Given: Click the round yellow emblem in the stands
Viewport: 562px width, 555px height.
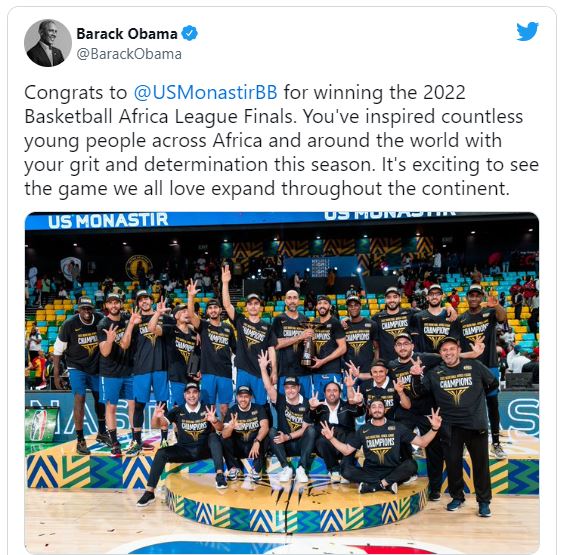Looking at the screenshot, I should point(139,267).
